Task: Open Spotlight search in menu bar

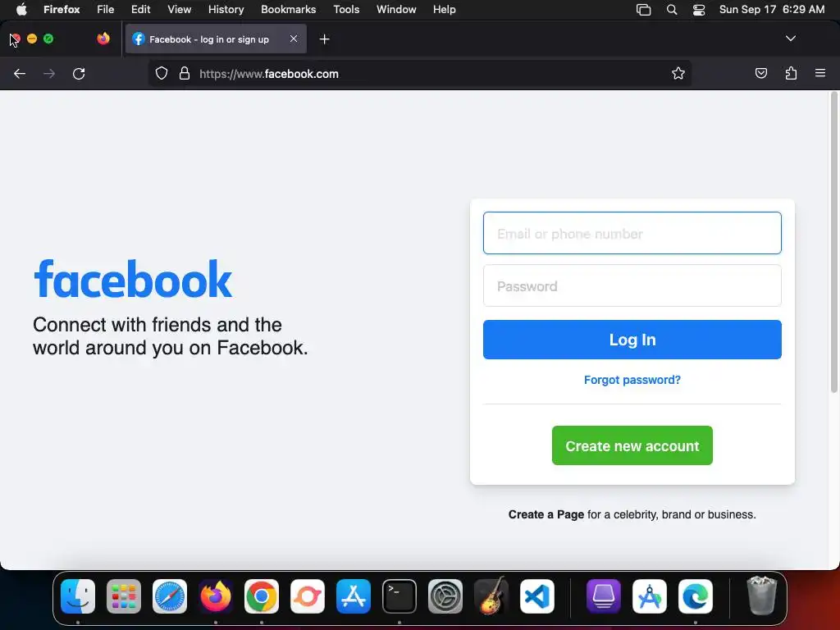Action: click(672, 10)
